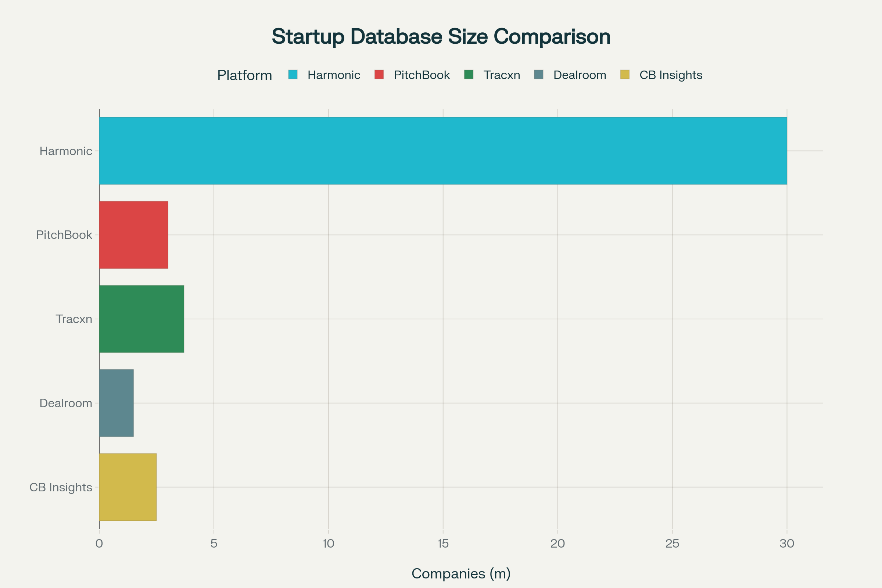Click the Harmonic cyan legend swatch

click(x=293, y=75)
